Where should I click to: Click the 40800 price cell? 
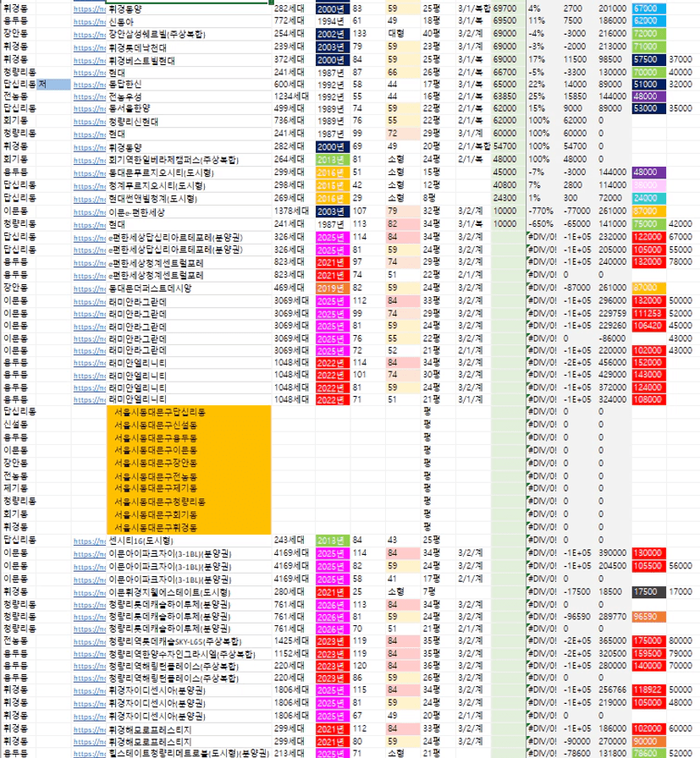coord(508,185)
